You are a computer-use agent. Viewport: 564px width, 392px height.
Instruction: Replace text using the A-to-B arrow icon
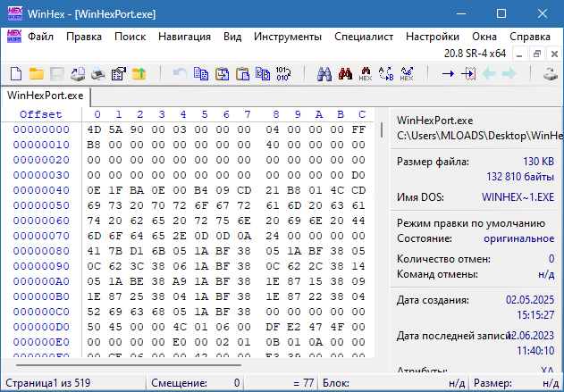pyautogui.click(x=386, y=73)
